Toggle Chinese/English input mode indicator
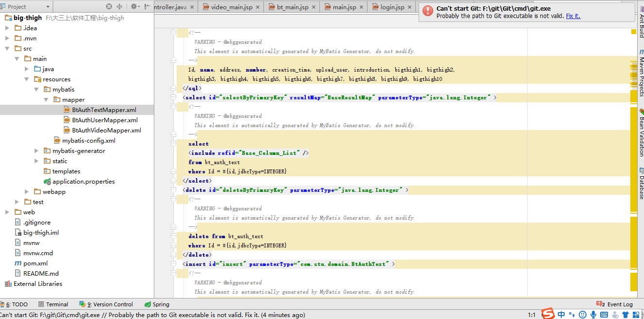Screen dimensions: 644x319 click(x=561, y=315)
